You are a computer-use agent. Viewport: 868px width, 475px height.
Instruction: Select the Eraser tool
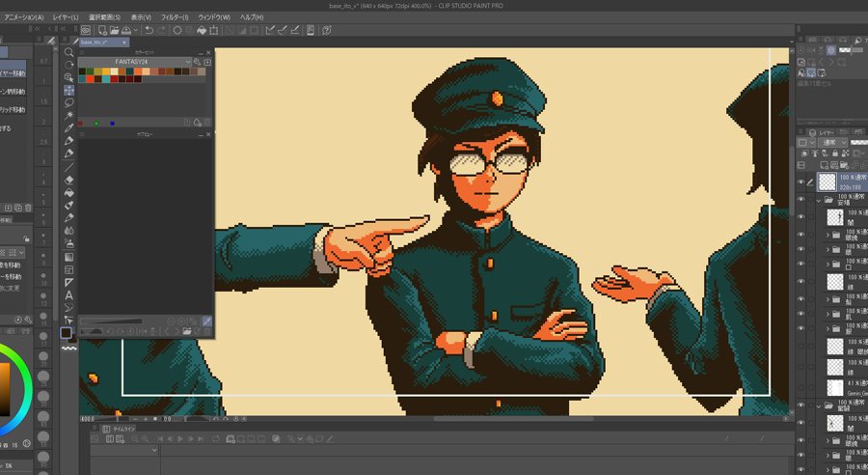point(68,180)
